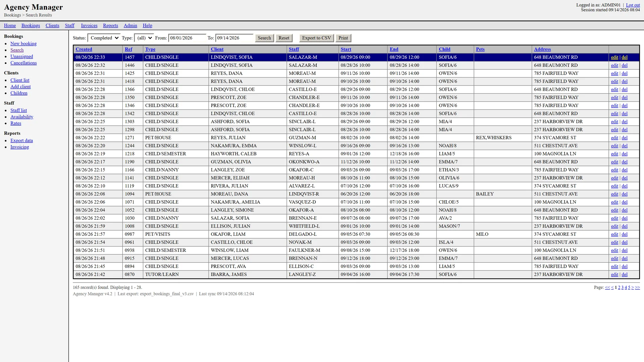
Task: Open Cancellations sidebar link
Action: click(23, 63)
